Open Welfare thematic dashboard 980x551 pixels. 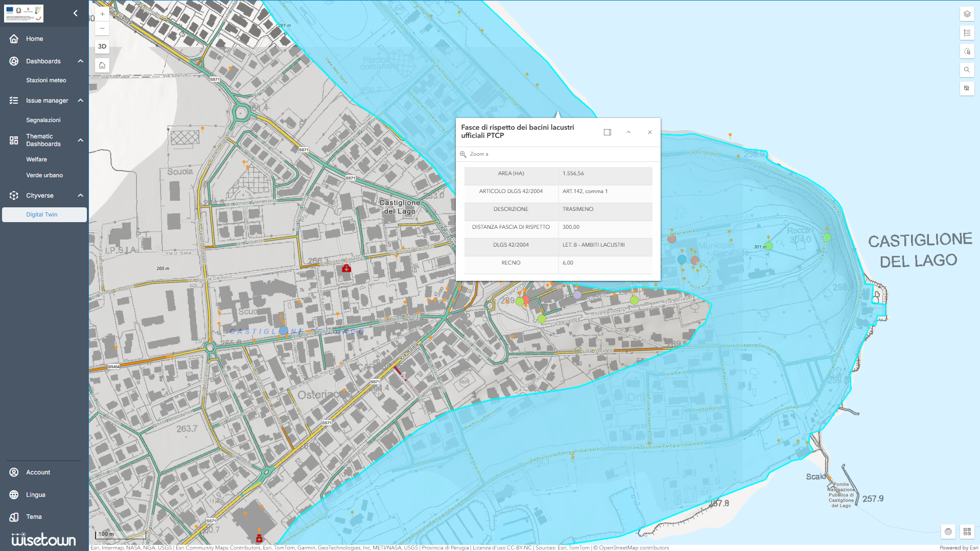pos(36,159)
